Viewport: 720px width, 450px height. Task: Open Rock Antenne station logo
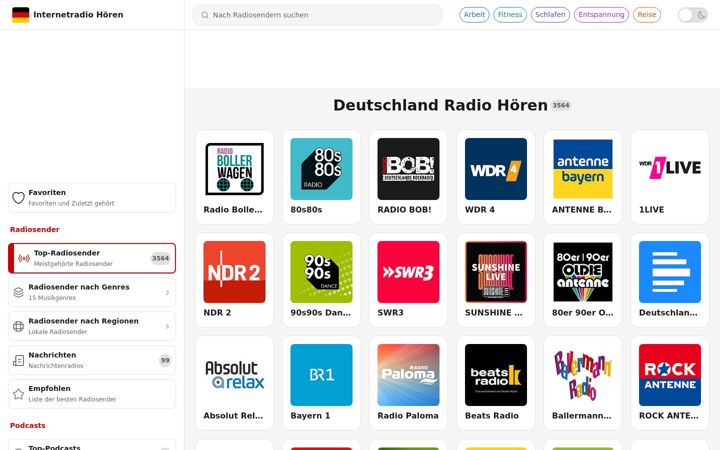pyautogui.click(x=670, y=375)
